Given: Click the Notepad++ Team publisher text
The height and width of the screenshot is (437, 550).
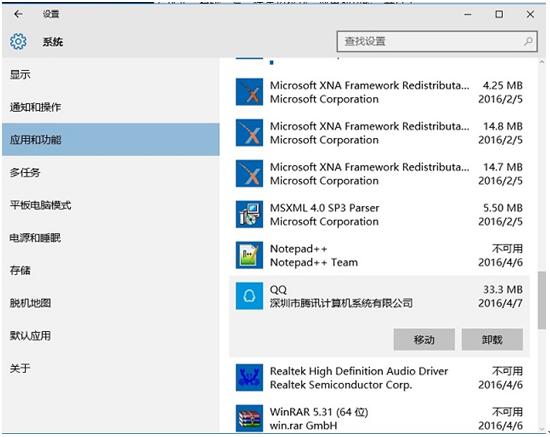Looking at the screenshot, I should pos(314,262).
